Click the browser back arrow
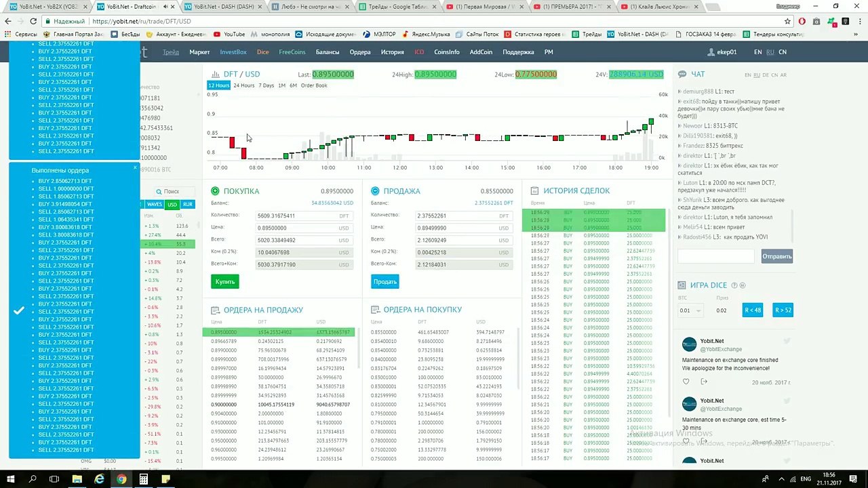868x488 pixels. click(x=8, y=21)
